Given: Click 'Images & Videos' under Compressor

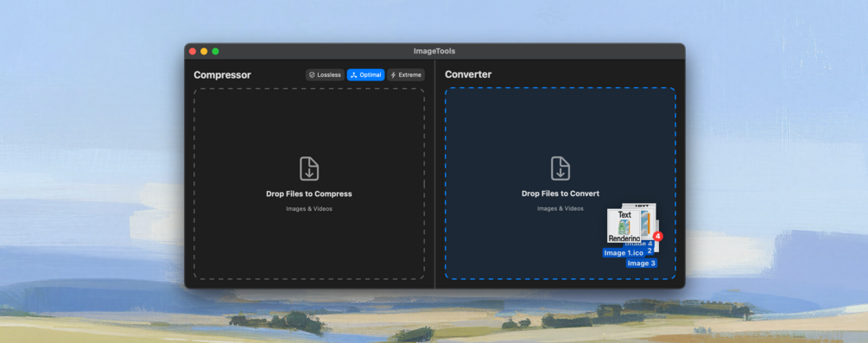Looking at the screenshot, I should point(309,209).
